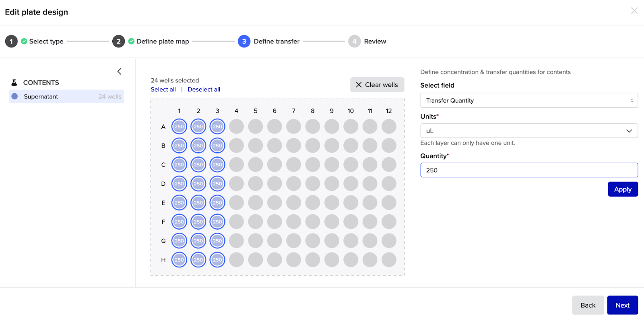This screenshot has width=644, height=320.
Task: Click the X icon in Clear wells
Action: tap(359, 85)
